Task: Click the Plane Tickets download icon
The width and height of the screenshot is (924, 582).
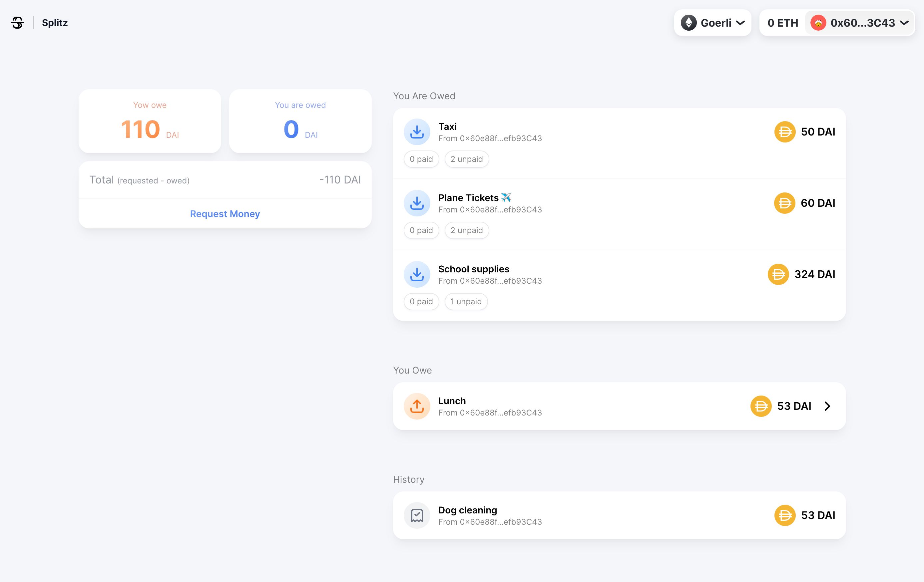Action: pyautogui.click(x=417, y=203)
